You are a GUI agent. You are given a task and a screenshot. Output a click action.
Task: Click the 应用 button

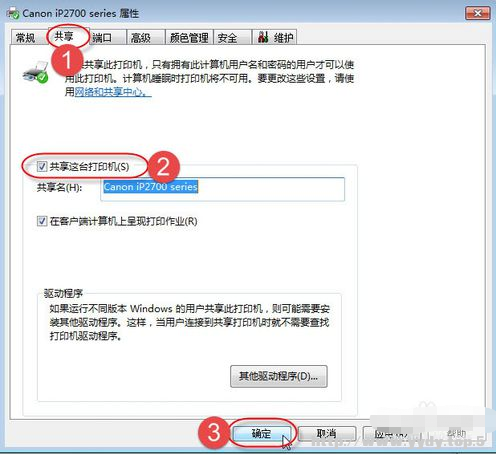tap(391, 434)
